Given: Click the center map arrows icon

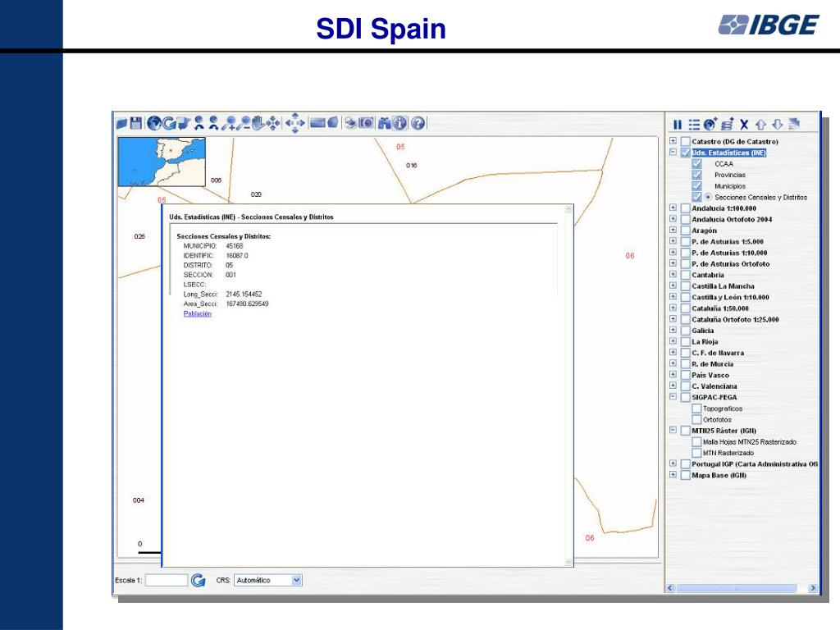Looking at the screenshot, I should [273, 123].
